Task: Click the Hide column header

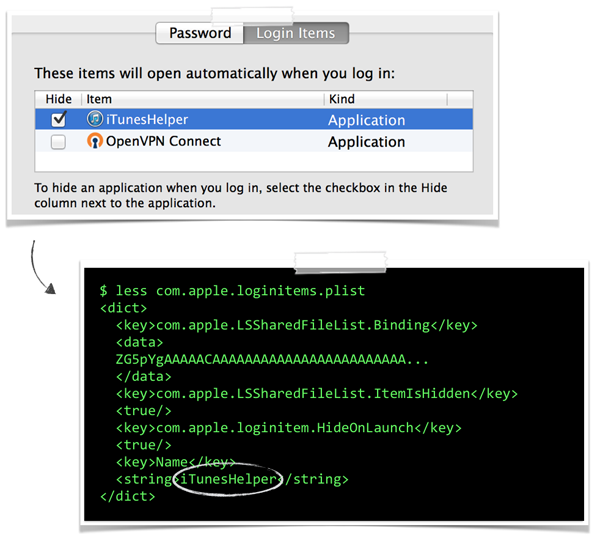Action: coord(59,99)
